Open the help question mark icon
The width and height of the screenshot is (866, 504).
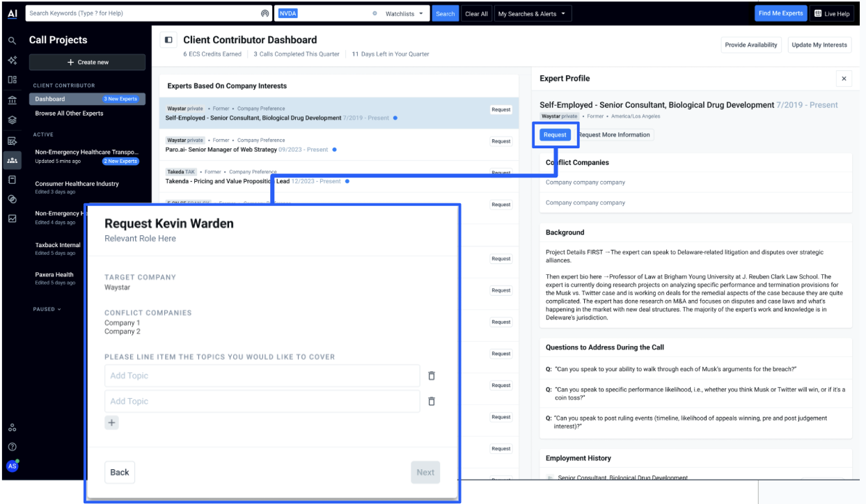coord(12,446)
